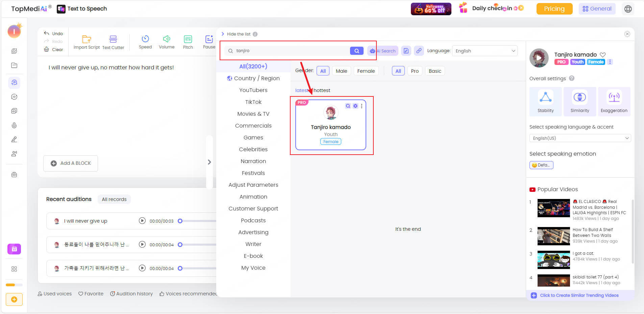Screen dimensions: 644x314
Task: Click the Undo icon
Action: coord(47,33)
